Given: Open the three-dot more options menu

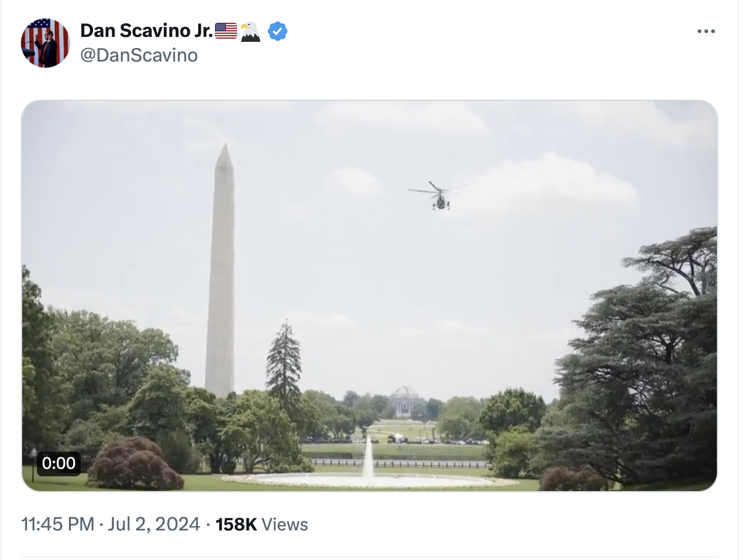Looking at the screenshot, I should [x=706, y=31].
